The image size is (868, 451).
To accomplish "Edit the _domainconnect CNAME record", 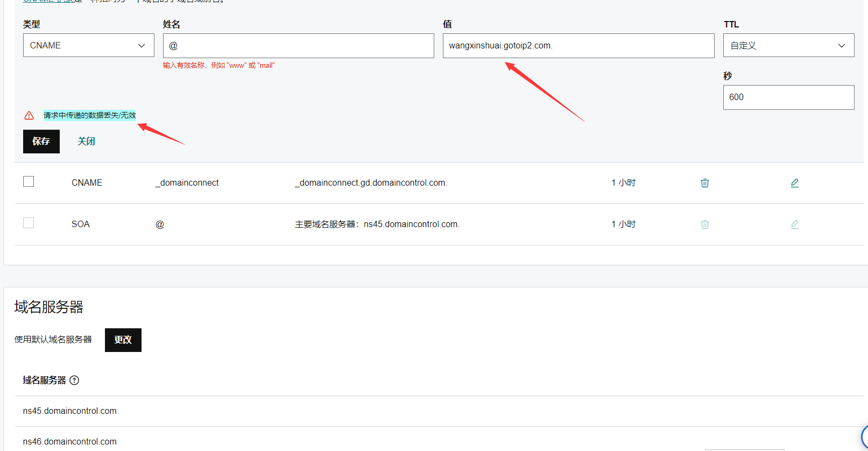I will 794,183.
